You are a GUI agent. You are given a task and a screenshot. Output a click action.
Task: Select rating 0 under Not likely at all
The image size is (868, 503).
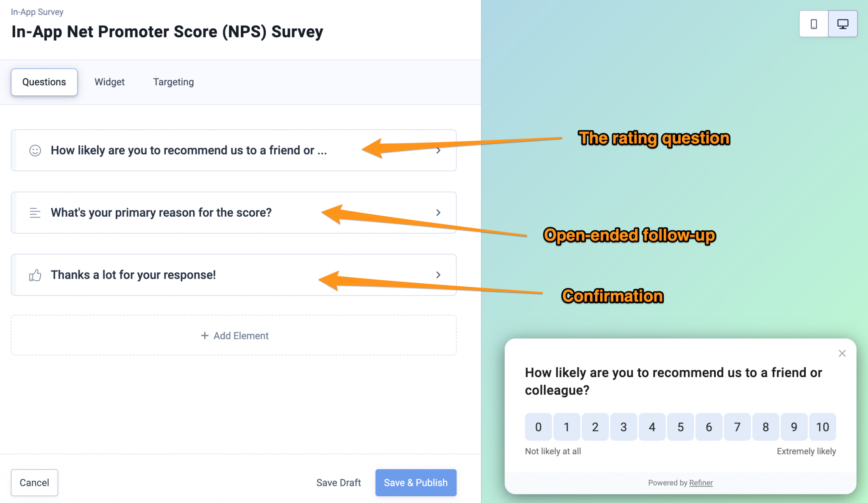(x=538, y=427)
